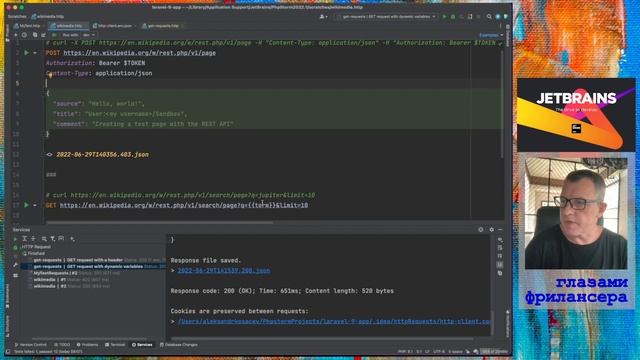The height and width of the screenshot is (360, 640).
Task: Open the Problems tool window tab
Action: (87, 345)
